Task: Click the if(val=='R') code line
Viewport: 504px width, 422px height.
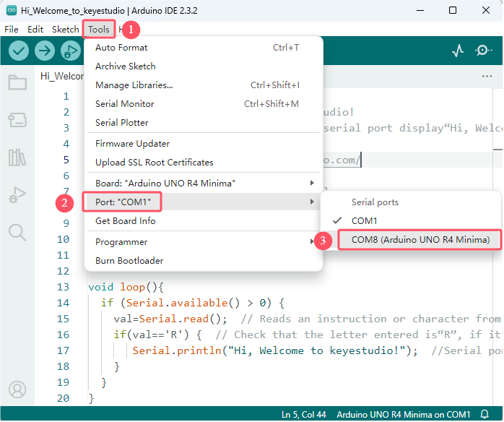Action: pos(158,335)
